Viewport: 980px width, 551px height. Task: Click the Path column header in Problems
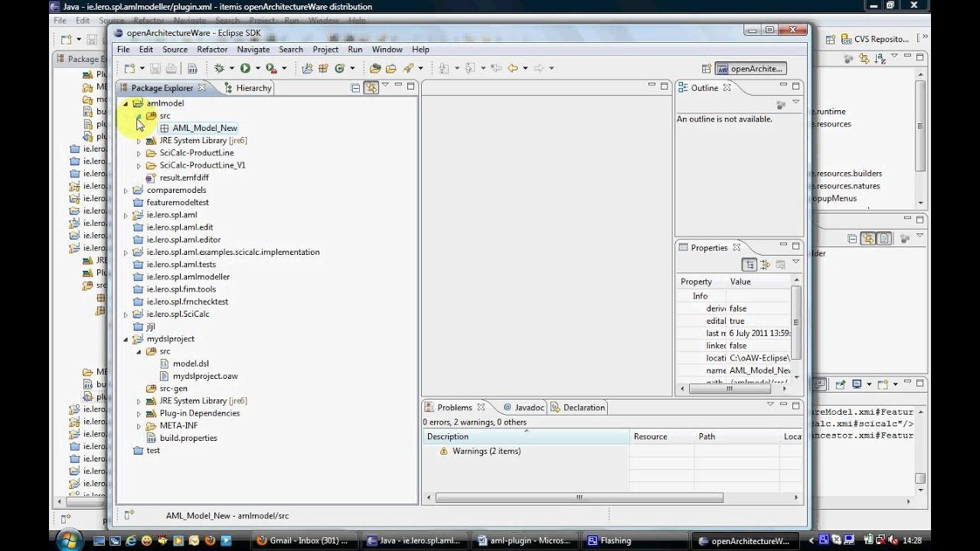[x=737, y=436]
